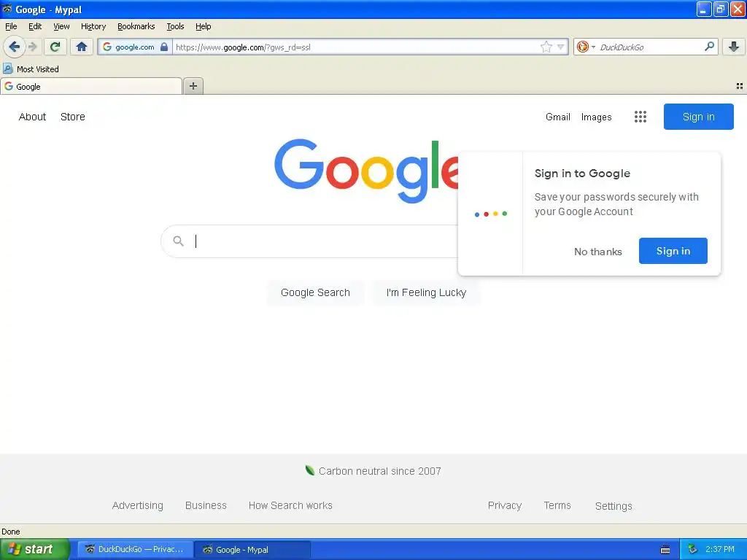Click the list all tabs grid icon

coord(740,86)
